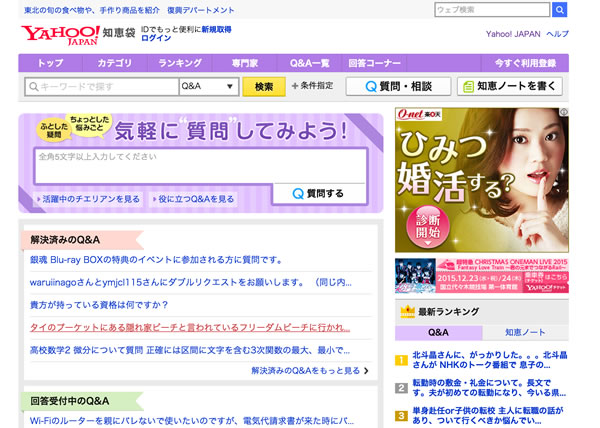Click the ログイン link
This screenshot has width=600, height=428.
[x=156, y=38]
